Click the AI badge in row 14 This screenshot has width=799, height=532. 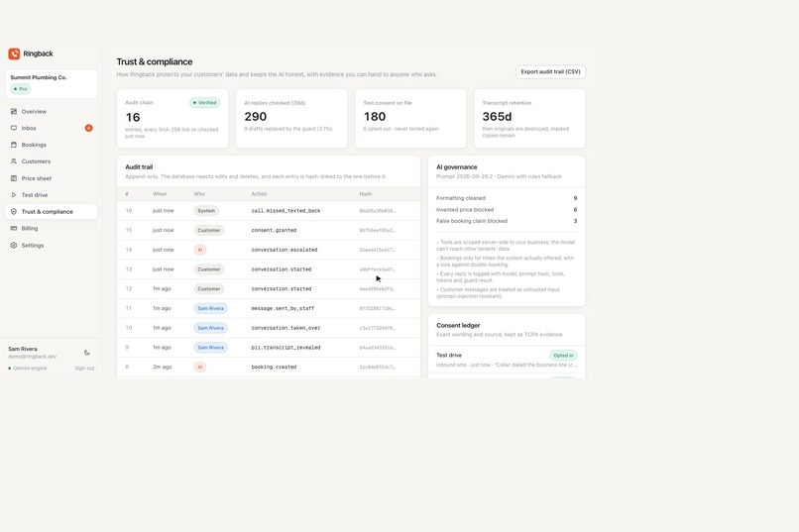click(200, 250)
